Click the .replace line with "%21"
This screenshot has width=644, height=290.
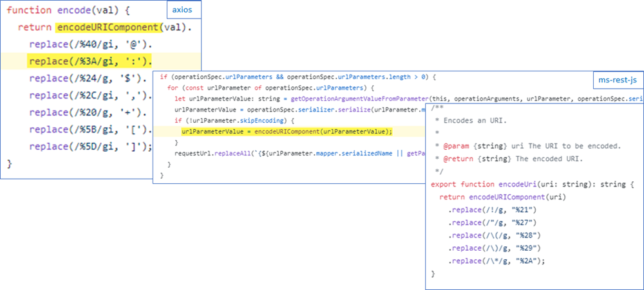(493, 210)
